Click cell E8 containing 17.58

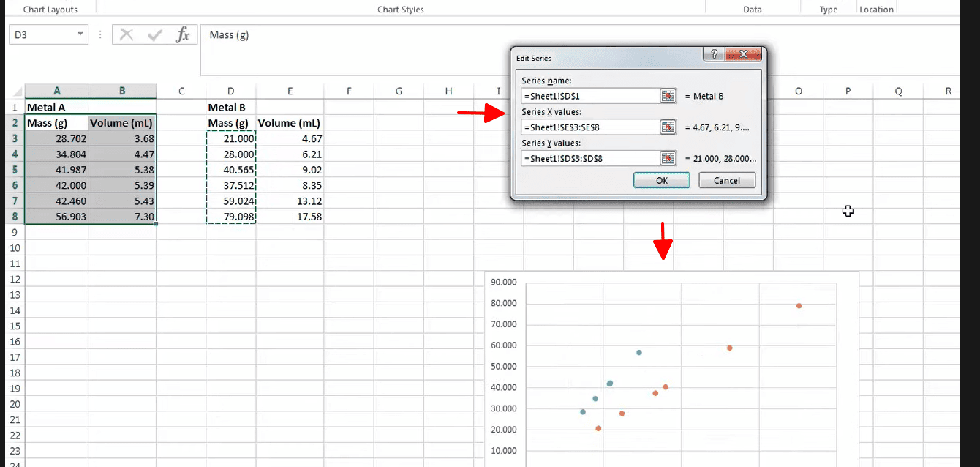pyautogui.click(x=290, y=217)
